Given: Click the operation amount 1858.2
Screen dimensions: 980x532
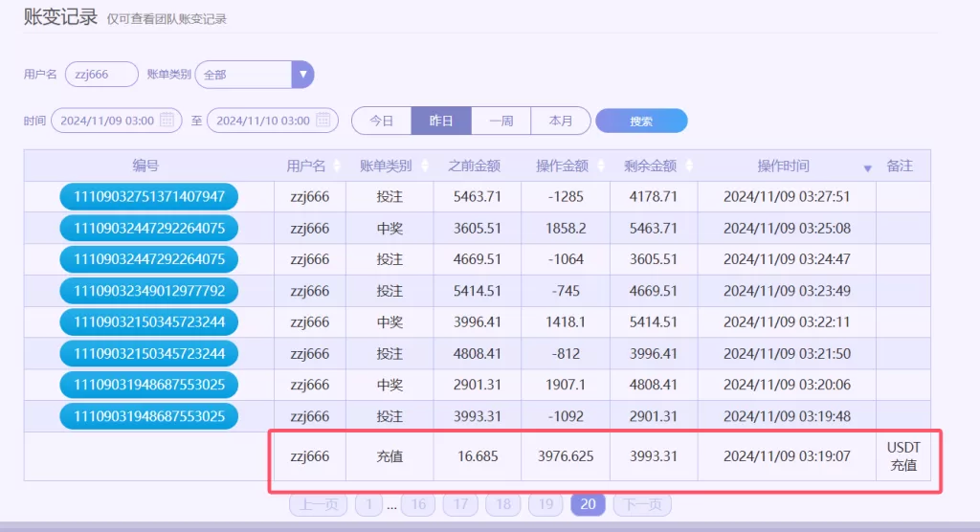Looking at the screenshot, I should point(566,228).
